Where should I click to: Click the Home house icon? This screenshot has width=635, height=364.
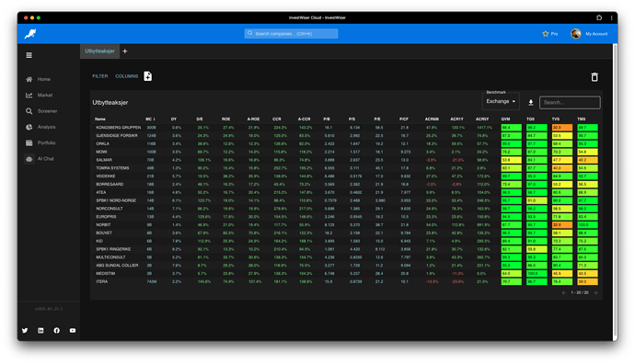point(29,79)
